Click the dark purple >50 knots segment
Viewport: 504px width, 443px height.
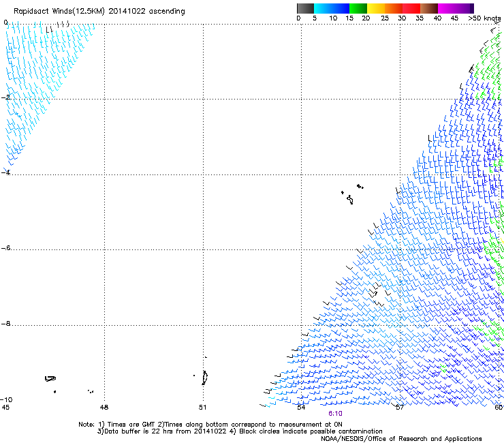[472, 8]
